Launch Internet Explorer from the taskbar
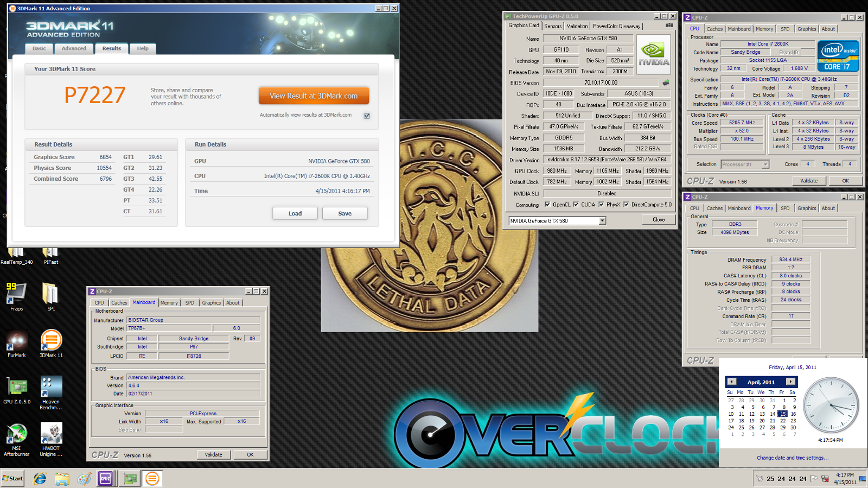The height and width of the screenshot is (488, 868). 40,478
